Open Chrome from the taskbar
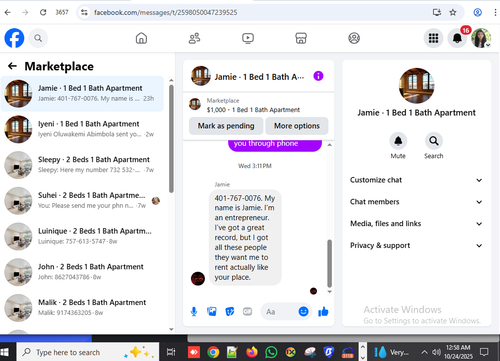500x361 pixels. (213, 352)
